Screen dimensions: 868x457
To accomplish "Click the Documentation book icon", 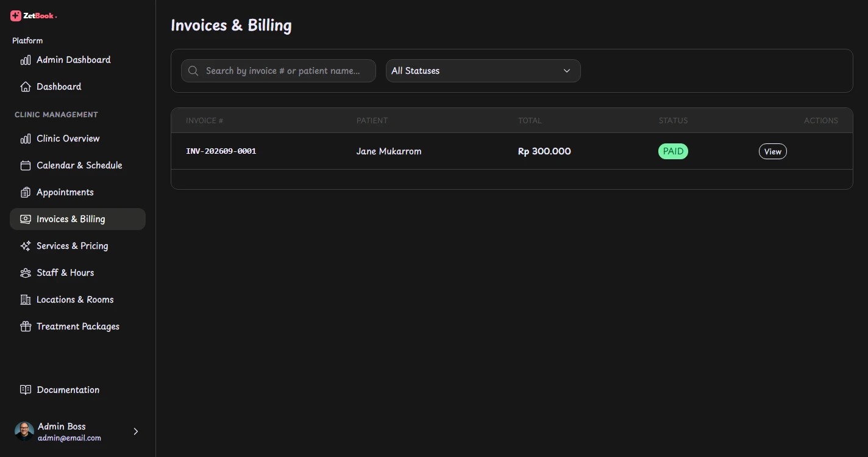I will 26,390.
